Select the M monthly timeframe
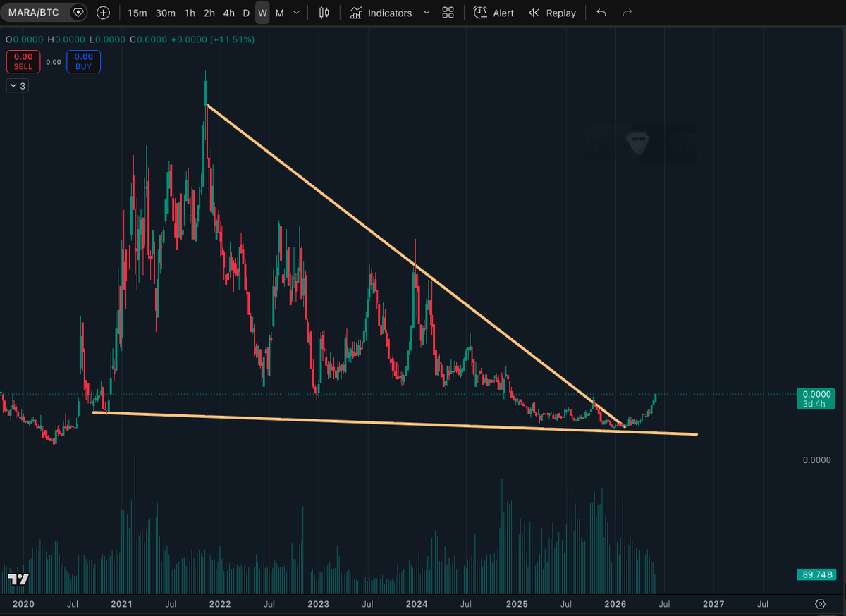This screenshot has width=846, height=616. 280,13
